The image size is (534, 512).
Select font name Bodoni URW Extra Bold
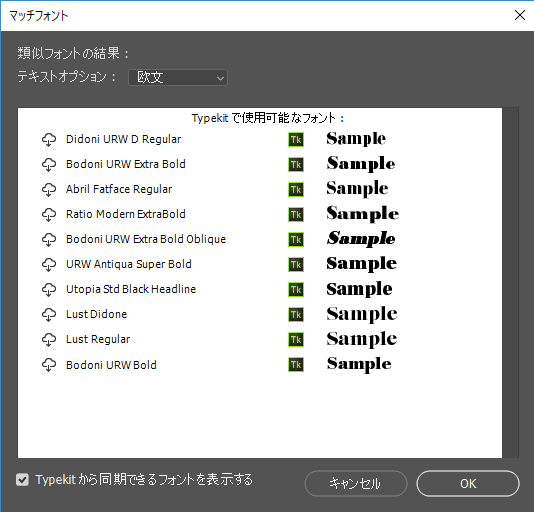click(x=126, y=164)
